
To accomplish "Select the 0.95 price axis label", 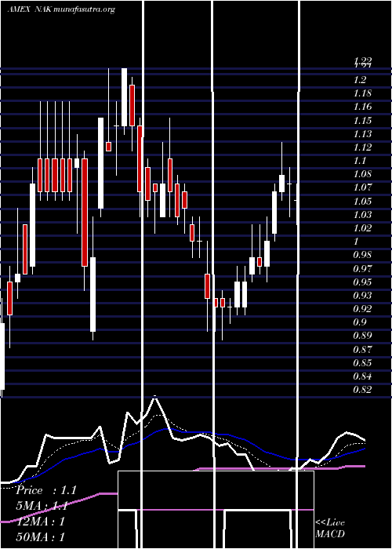I will tap(362, 282).
